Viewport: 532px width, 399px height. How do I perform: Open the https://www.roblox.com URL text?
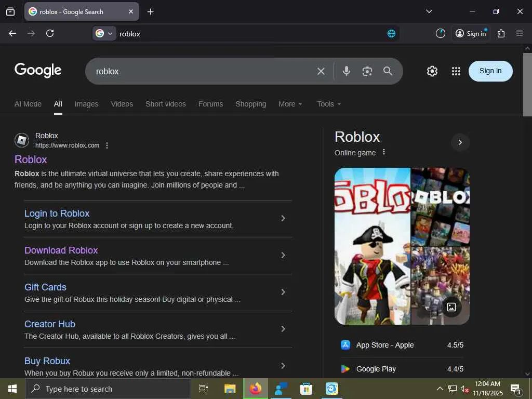67,145
